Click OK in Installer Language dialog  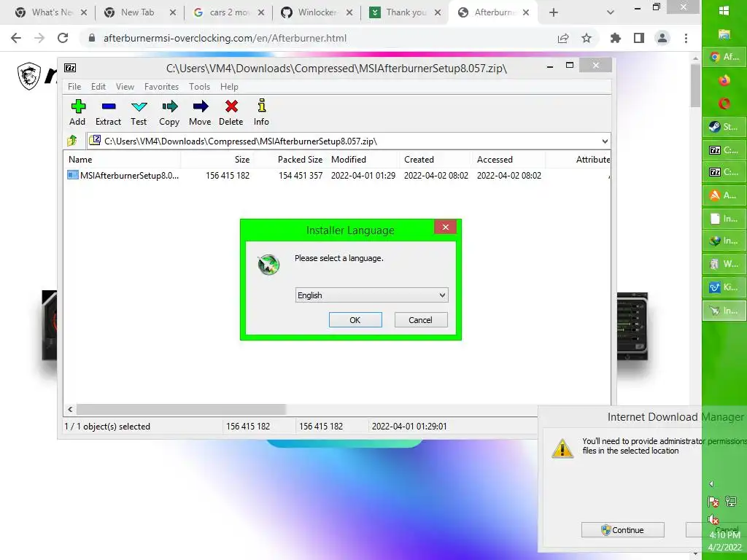coord(355,320)
